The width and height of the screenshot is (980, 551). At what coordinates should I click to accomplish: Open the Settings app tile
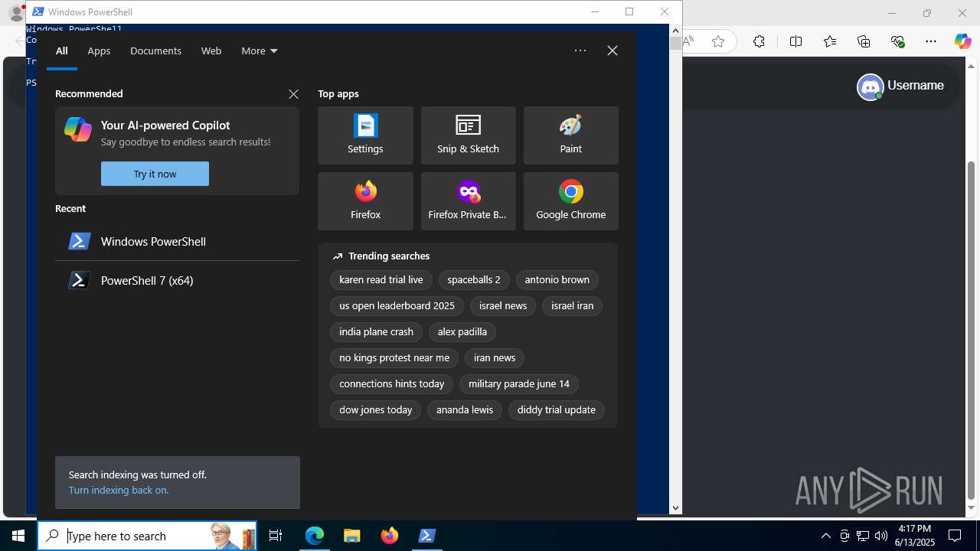pos(365,135)
